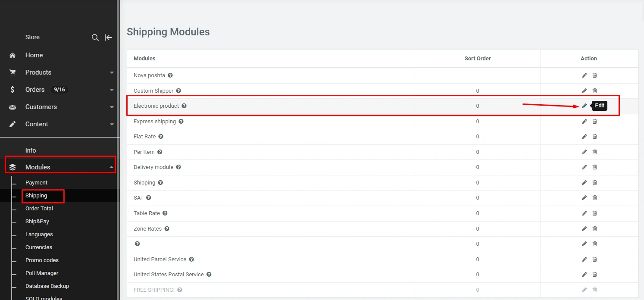Click the help icon beside Express shipping
Image resolution: width=644 pixels, height=300 pixels.
coord(181,122)
